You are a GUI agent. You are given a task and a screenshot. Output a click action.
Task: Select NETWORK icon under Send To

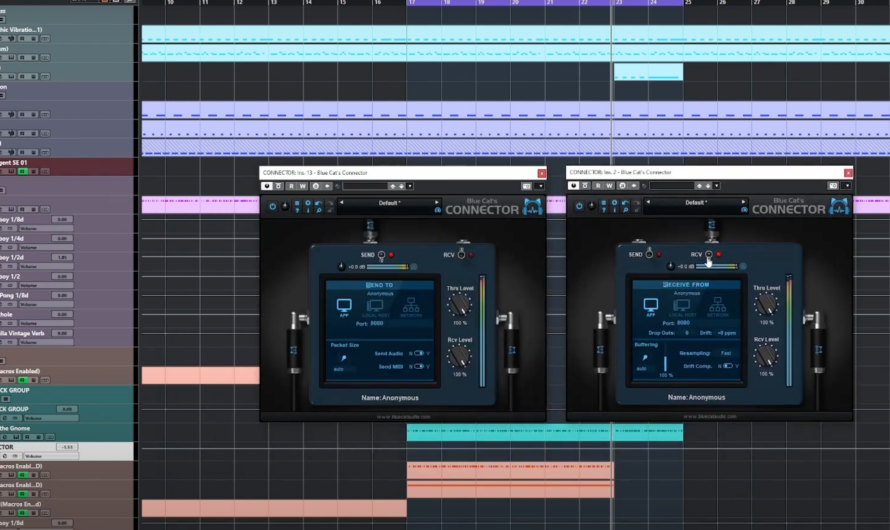tap(411, 307)
